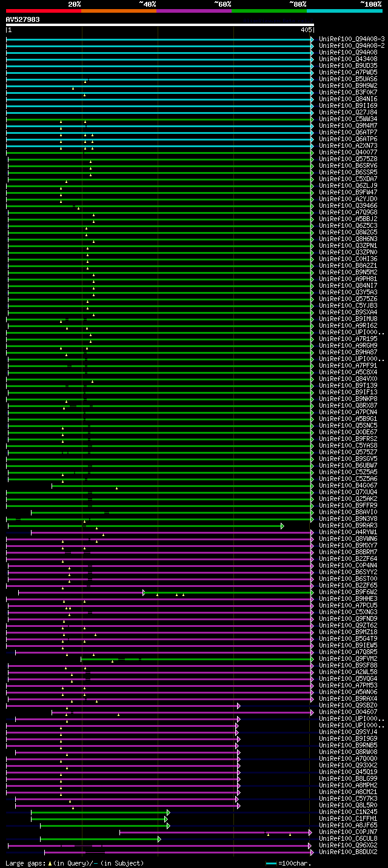The height and width of the screenshot is (868, 388).
Task: Click the UniRef100_B6SRV6 label
Action: click(348, 165)
